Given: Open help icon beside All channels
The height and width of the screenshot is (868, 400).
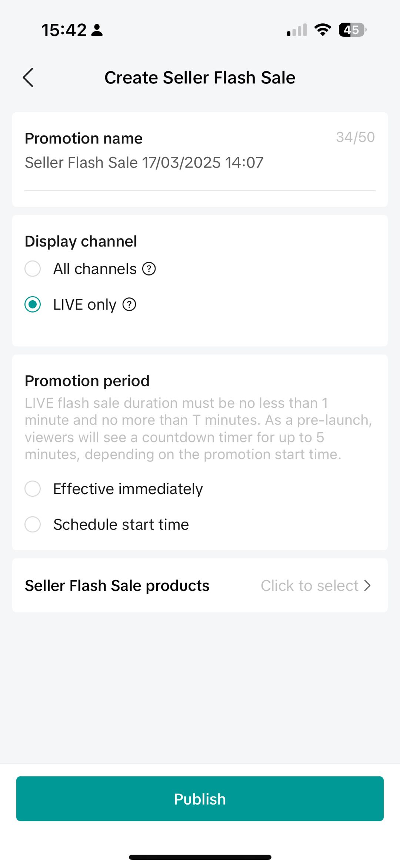Looking at the screenshot, I should point(149,269).
